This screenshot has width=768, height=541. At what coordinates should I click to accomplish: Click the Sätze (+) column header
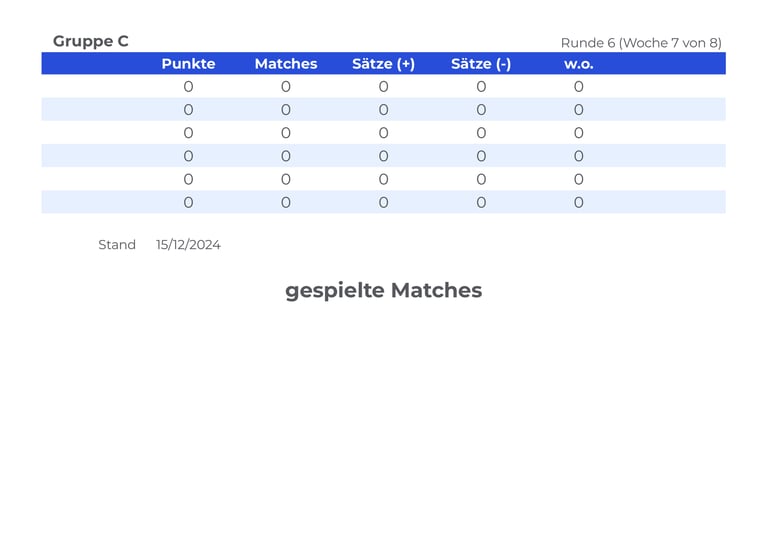[x=383, y=64]
